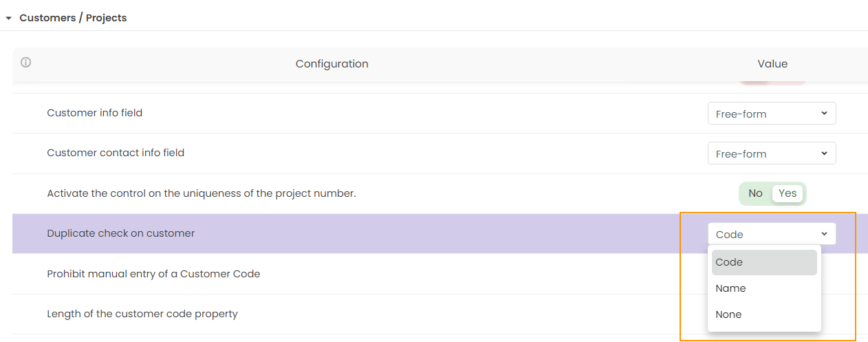Set project number uniqueness control to No
Viewport: 868px width, 342px height.
click(x=755, y=193)
